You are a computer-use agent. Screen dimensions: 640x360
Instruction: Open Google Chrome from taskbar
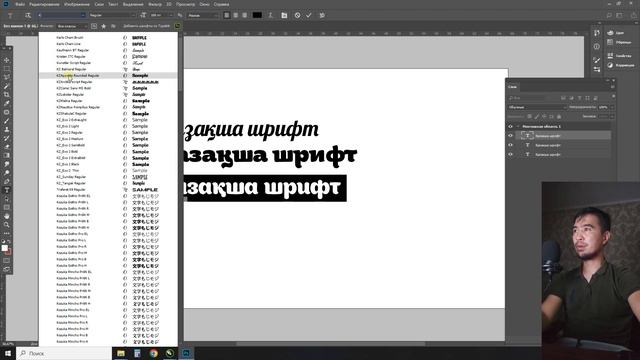[x=153, y=353]
